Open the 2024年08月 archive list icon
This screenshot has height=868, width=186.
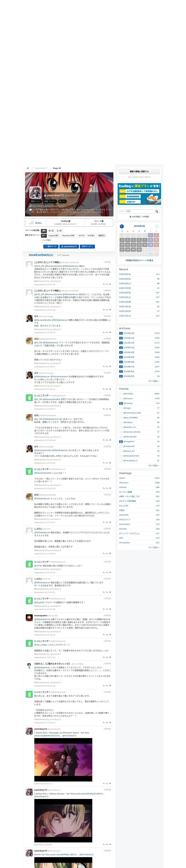tap(121, 362)
